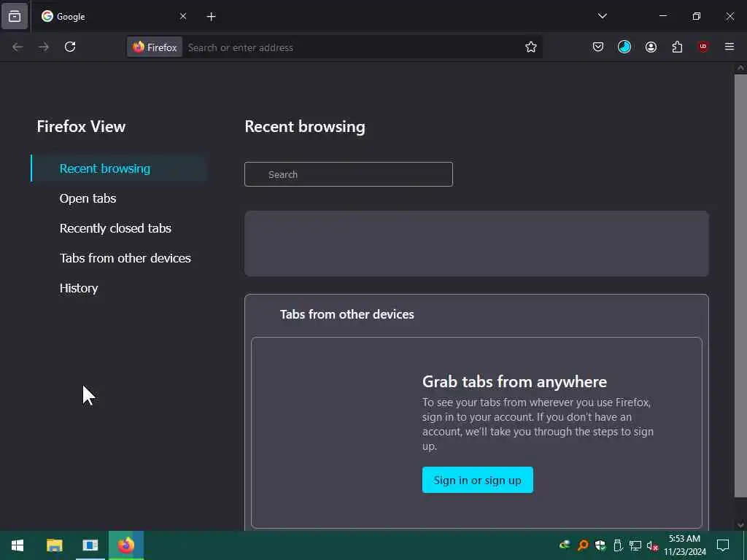The width and height of the screenshot is (747, 560).
Task: Click the Grab tabs from anywhere heading
Action: (x=514, y=382)
